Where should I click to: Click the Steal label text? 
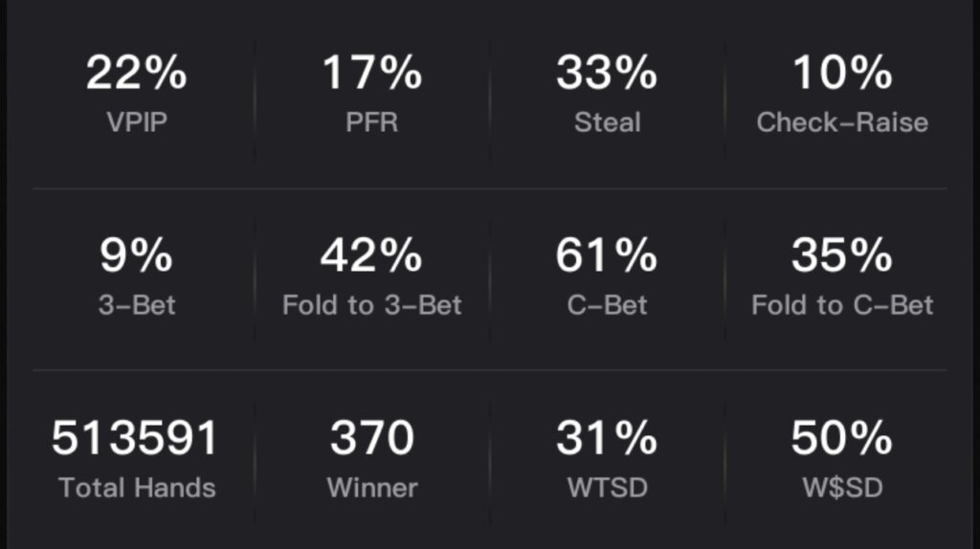coord(607,122)
